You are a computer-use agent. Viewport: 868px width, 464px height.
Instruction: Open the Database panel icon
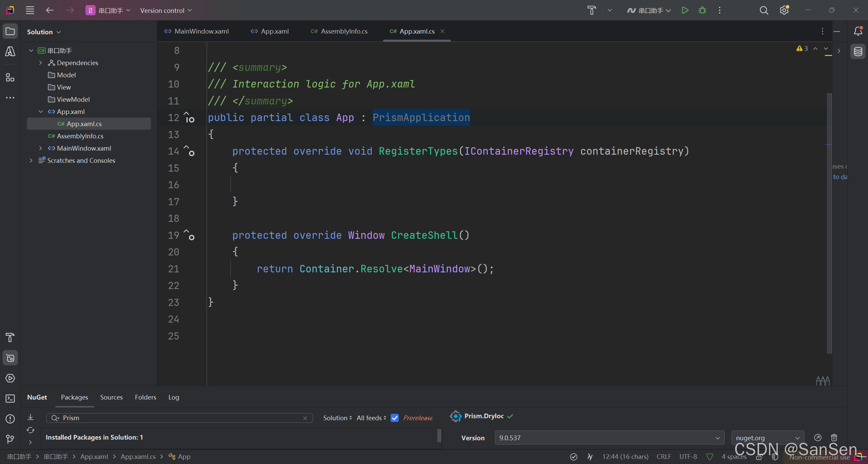[x=858, y=52]
